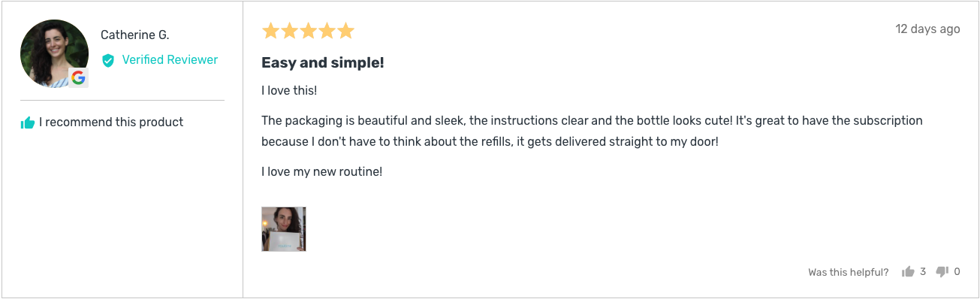Click the Google badge on the avatar
The height and width of the screenshot is (299, 980).
(78, 77)
